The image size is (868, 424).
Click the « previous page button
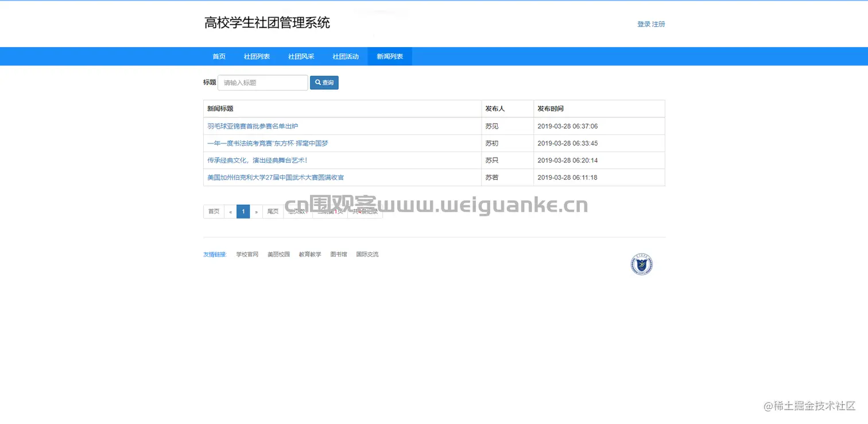click(230, 212)
